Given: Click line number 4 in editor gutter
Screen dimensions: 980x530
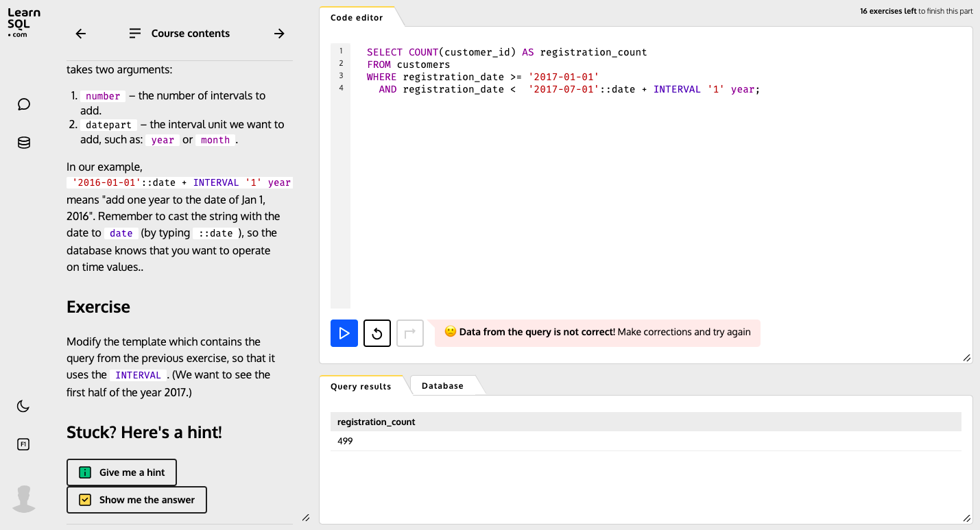Looking at the screenshot, I should (341, 88).
